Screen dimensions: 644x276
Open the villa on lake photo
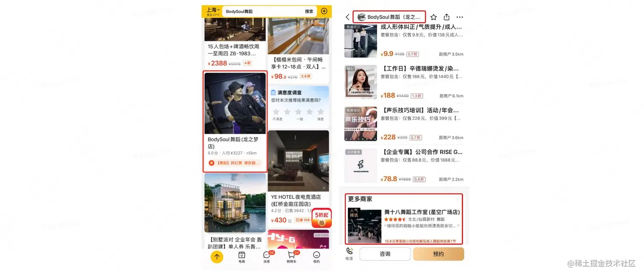pyautogui.click(x=235, y=203)
